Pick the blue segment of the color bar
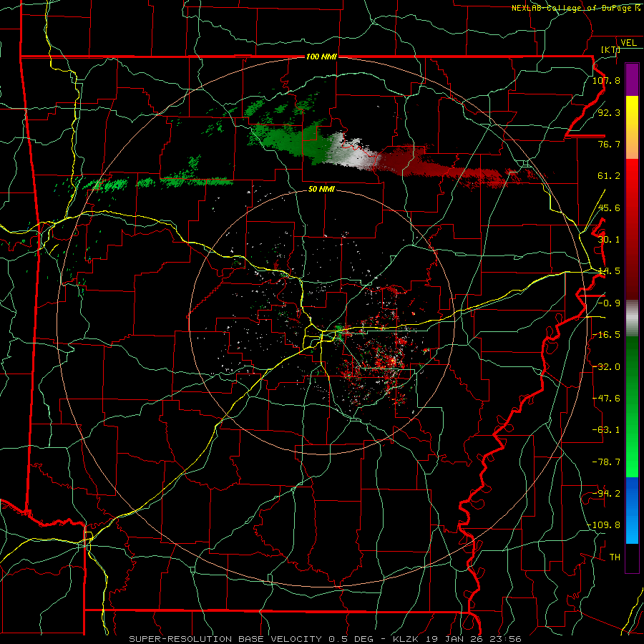This screenshot has height=644, width=644. coord(632,510)
